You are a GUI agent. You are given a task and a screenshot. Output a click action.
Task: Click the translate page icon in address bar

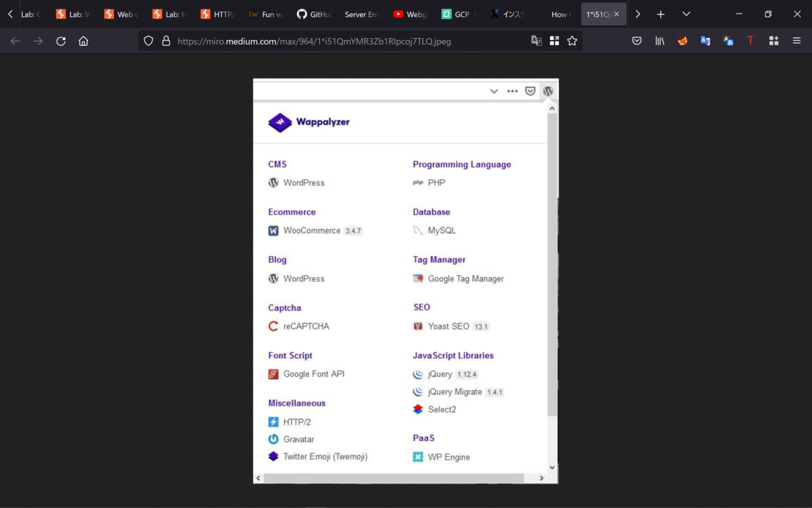536,41
